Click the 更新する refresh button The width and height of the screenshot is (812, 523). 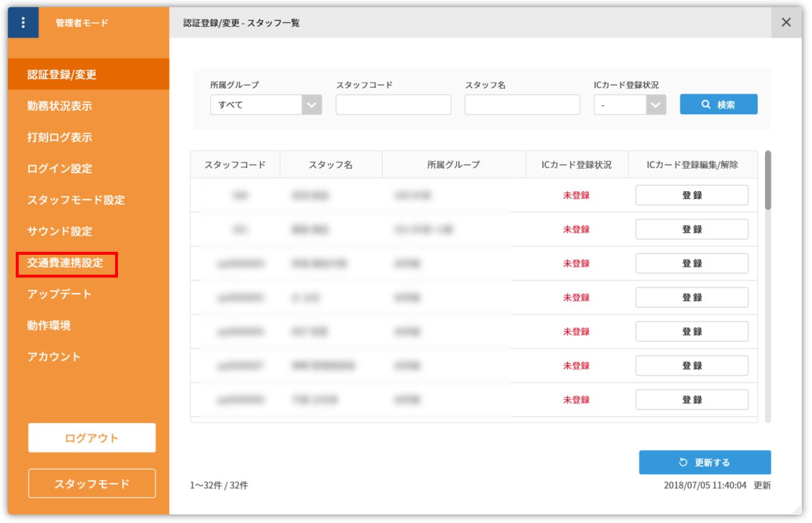[704, 462]
